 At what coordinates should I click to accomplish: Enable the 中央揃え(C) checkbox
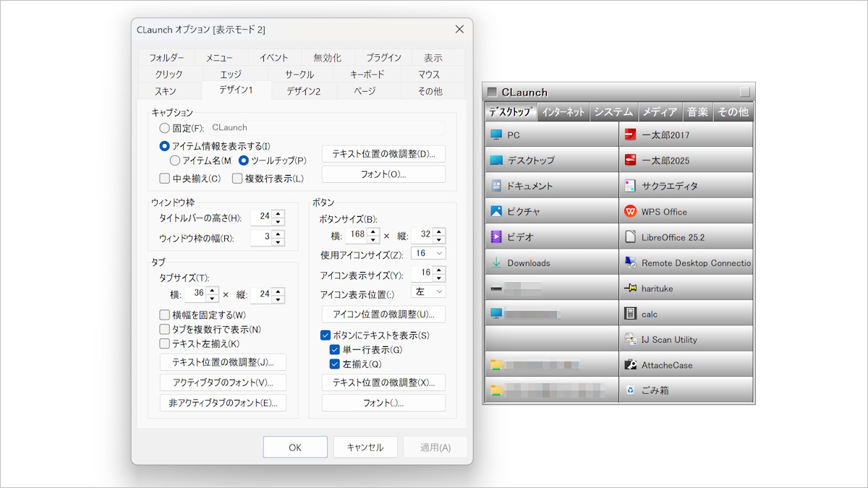(165, 179)
